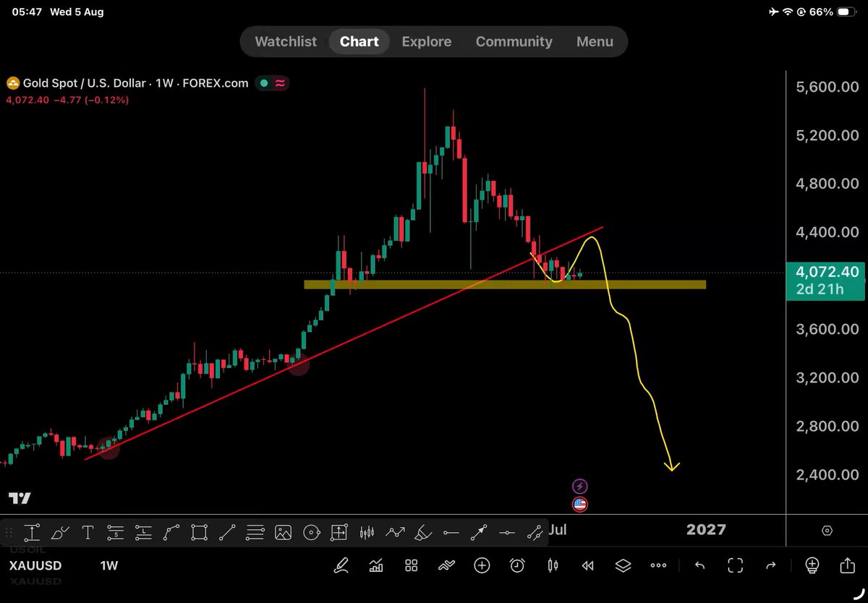Share the chart
Viewport: 868px width, 603px height.
click(x=847, y=565)
